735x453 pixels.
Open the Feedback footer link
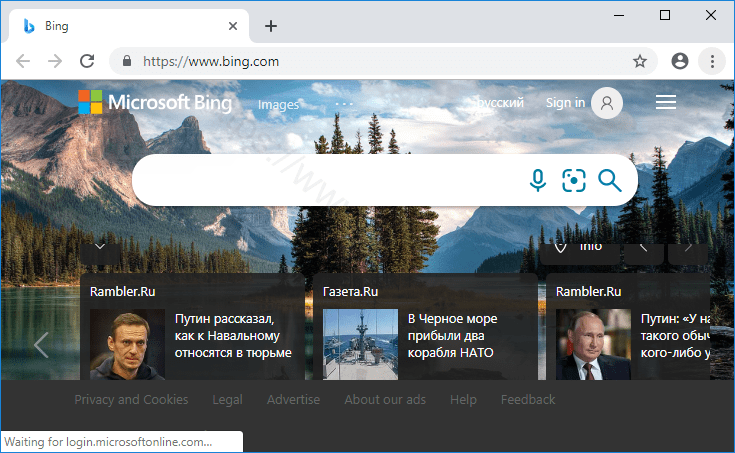click(x=528, y=400)
